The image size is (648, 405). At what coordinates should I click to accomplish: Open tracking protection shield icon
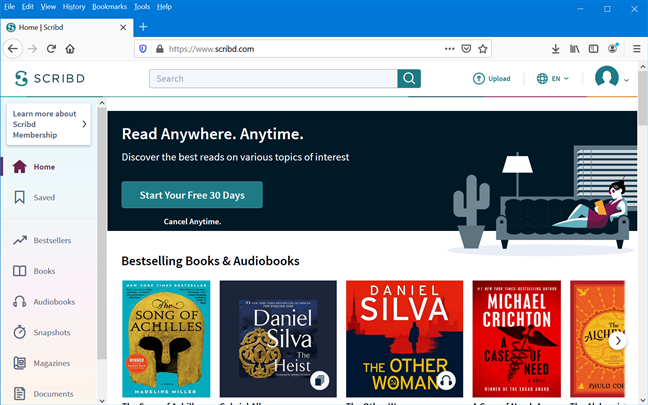click(x=143, y=49)
